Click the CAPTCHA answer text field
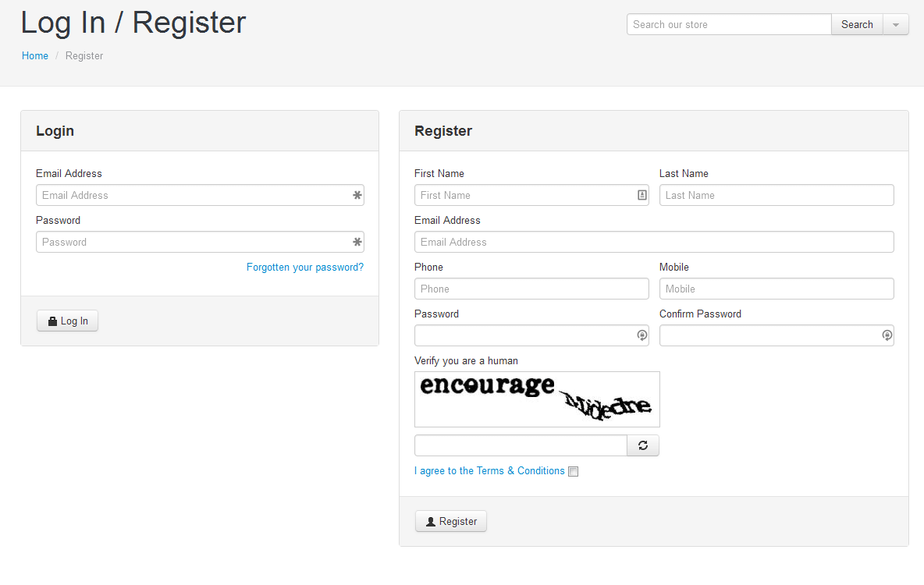The width and height of the screenshot is (924, 585). 521,445
